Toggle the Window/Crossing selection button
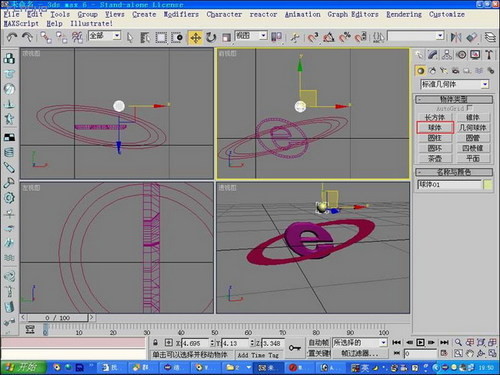 tap(177, 37)
